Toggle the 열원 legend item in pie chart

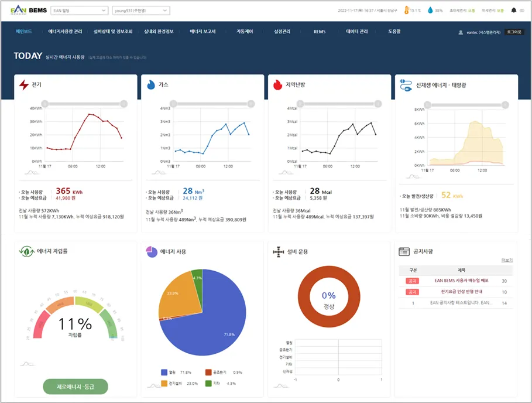tap(176, 373)
